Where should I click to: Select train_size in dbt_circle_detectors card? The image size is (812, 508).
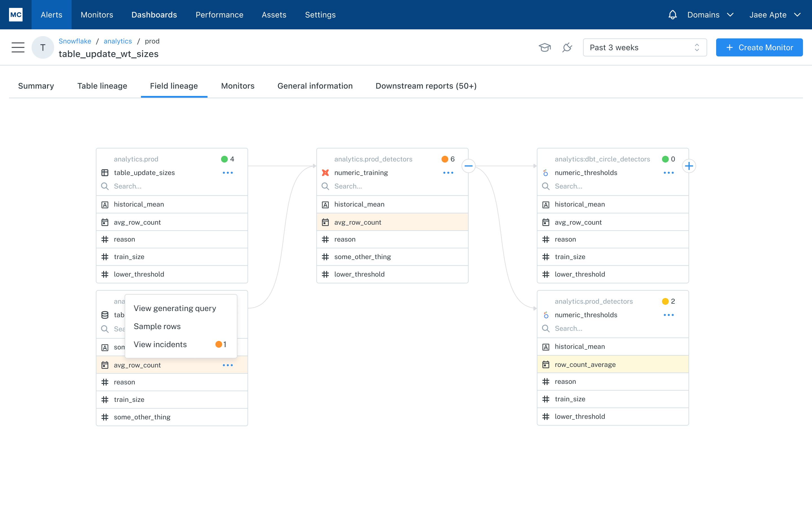[x=613, y=257]
